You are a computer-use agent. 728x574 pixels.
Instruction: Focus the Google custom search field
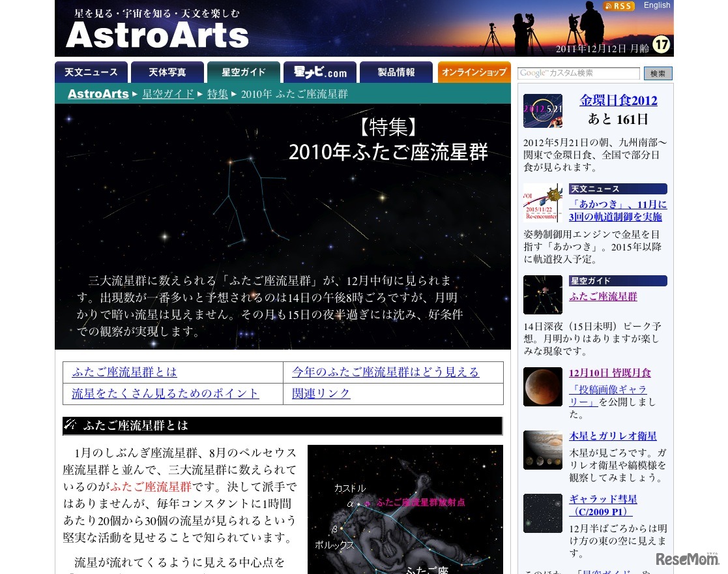pyautogui.click(x=578, y=73)
